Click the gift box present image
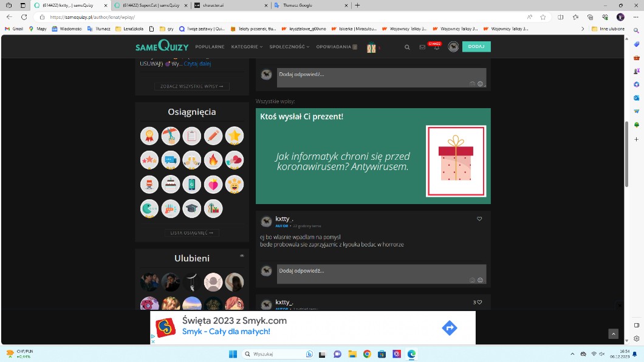 tap(456, 161)
